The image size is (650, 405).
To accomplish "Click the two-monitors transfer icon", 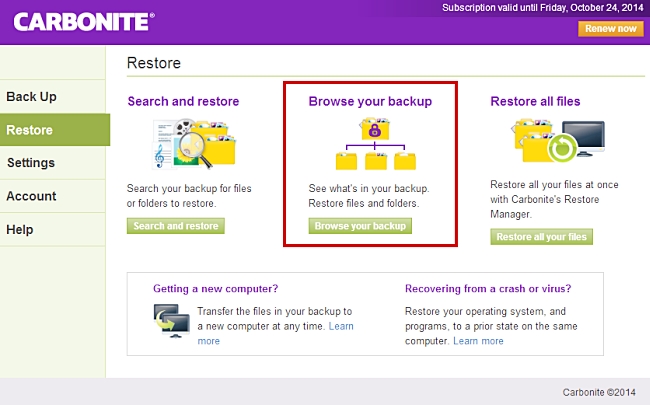I will click(x=172, y=320).
